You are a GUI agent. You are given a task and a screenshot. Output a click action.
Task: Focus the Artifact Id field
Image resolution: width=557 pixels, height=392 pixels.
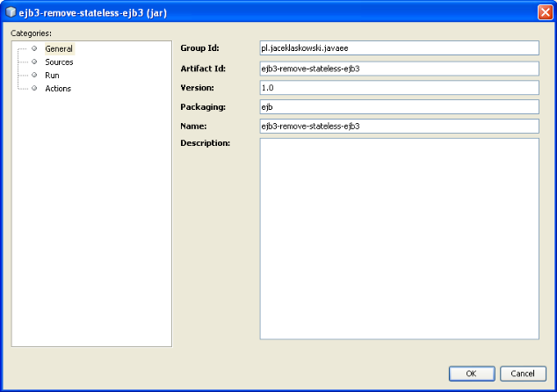pyautogui.click(x=399, y=69)
